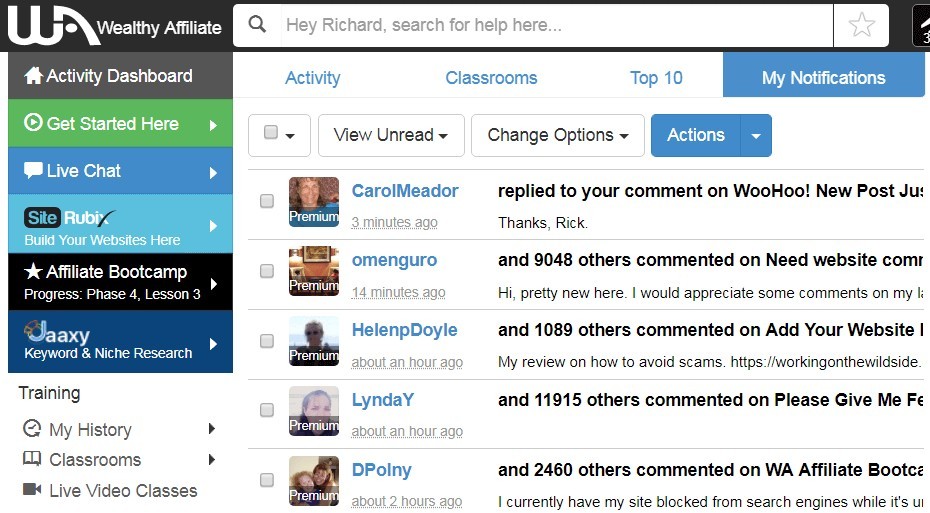
Task: Open the 'and 1089 others commented' notification
Action: (711, 330)
